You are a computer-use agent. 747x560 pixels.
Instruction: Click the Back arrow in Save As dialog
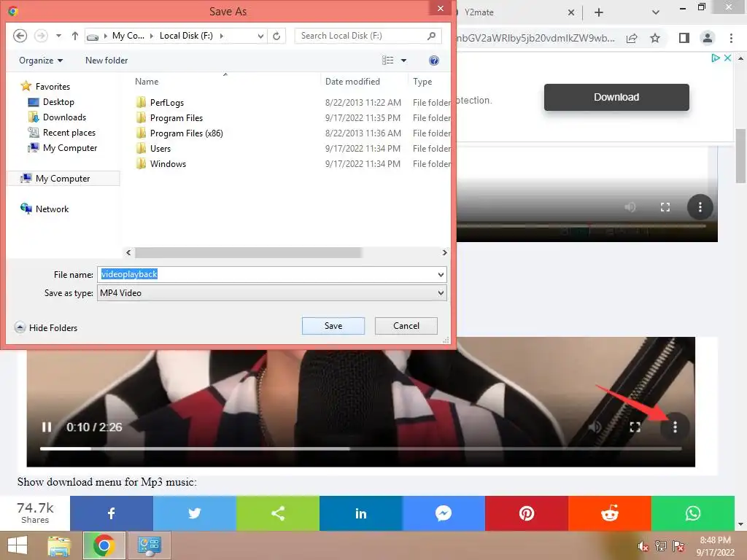[20, 36]
